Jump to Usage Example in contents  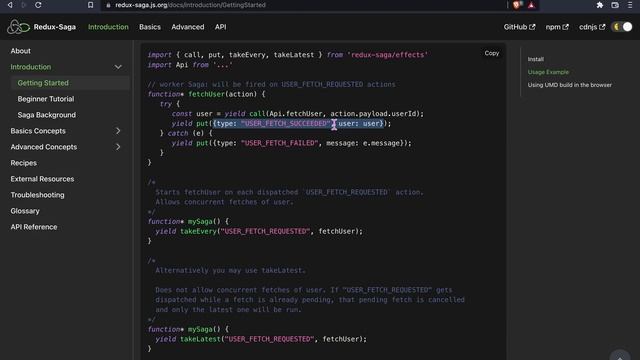[x=548, y=72]
